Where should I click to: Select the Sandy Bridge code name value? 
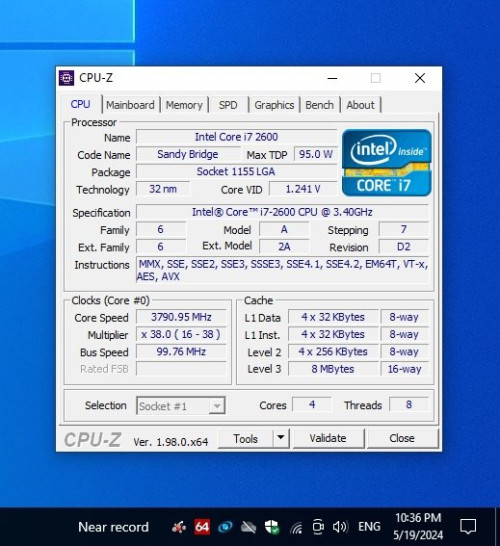[x=188, y=154]
